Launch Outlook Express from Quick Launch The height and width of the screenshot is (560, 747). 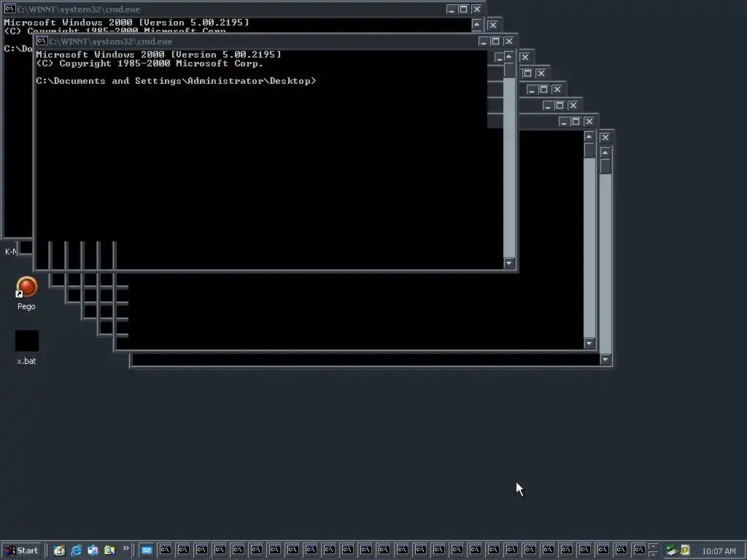point(93,551)
